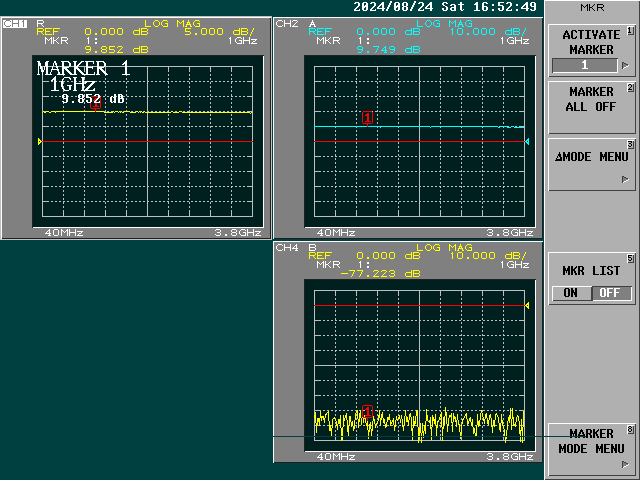Click CH4 LOG MAG format label
This screenshot has height=480, width=640.
(444, 247)
